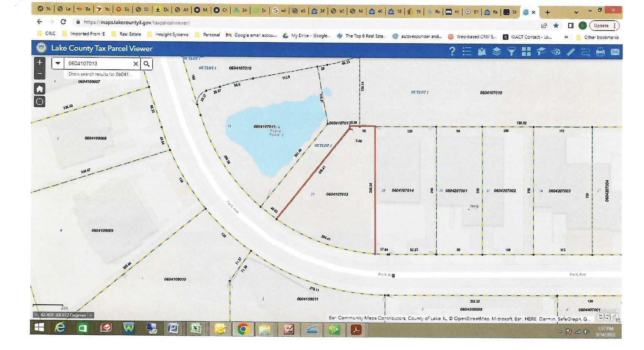
Task: Zoom in with the plus button
Action: click(x=40, y=63)
